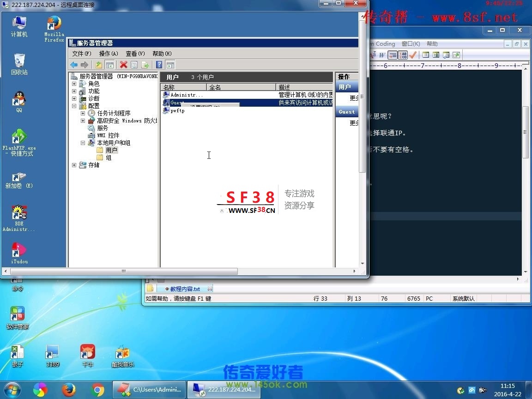Click the Back arrow in Server Manager toolbar

(74, 65)
